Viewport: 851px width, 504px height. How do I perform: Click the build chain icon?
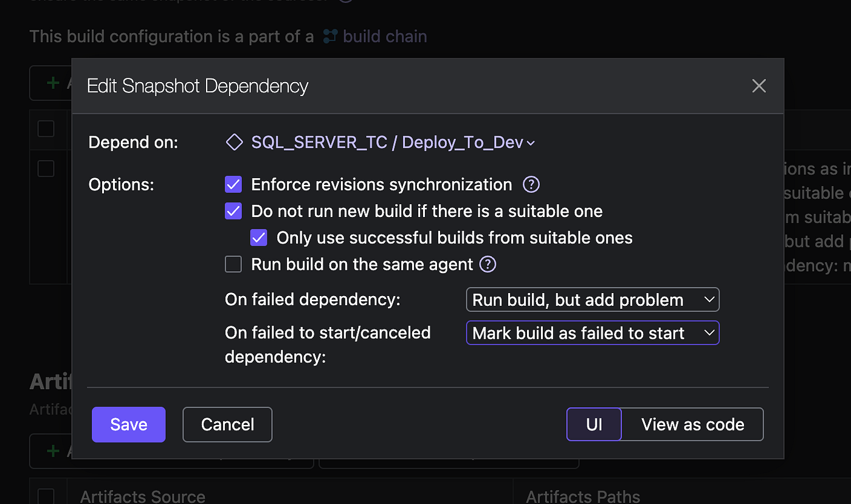329,36
